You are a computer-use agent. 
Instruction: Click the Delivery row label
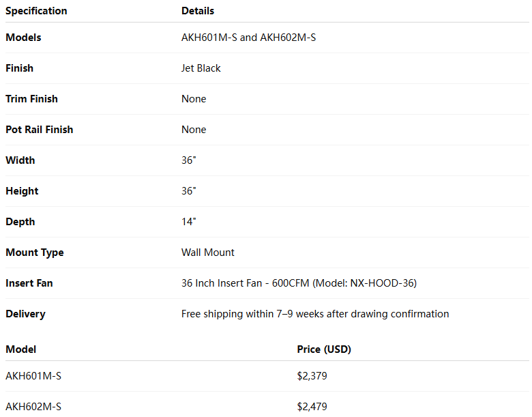click(x=25, y=314)
